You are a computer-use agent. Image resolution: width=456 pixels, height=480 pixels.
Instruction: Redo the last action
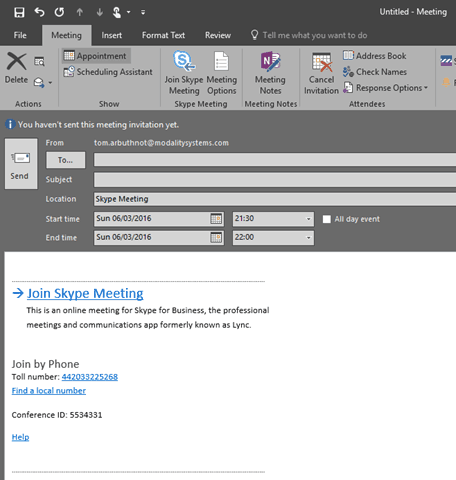coord(59,12)
